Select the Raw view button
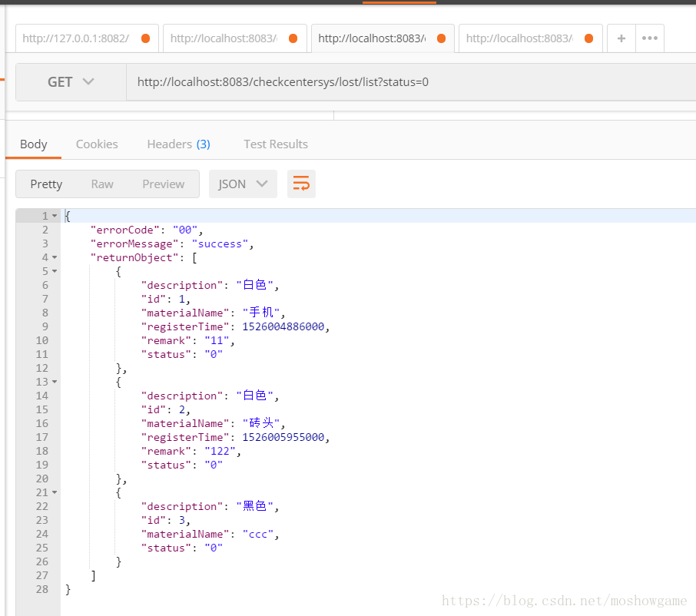Screen dimensions: 696x616 (x=102, y=184)
